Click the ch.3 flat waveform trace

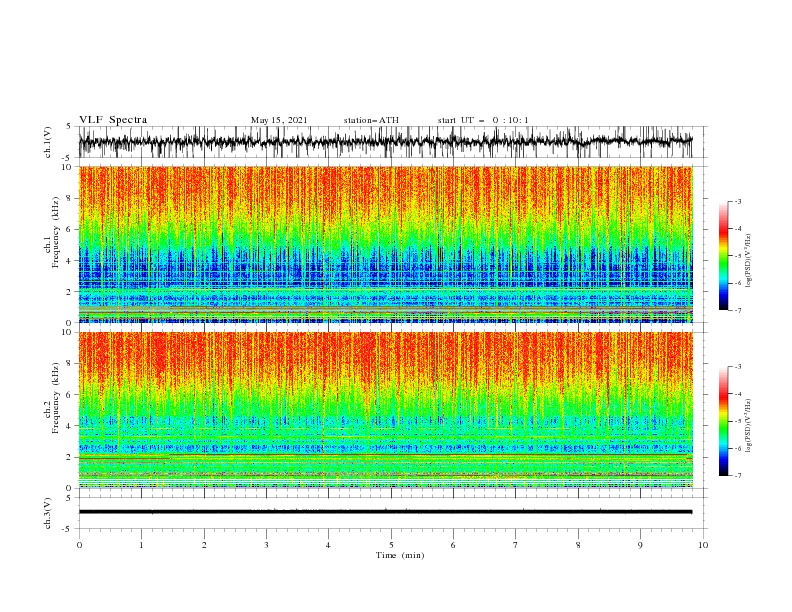pos(385,512)
